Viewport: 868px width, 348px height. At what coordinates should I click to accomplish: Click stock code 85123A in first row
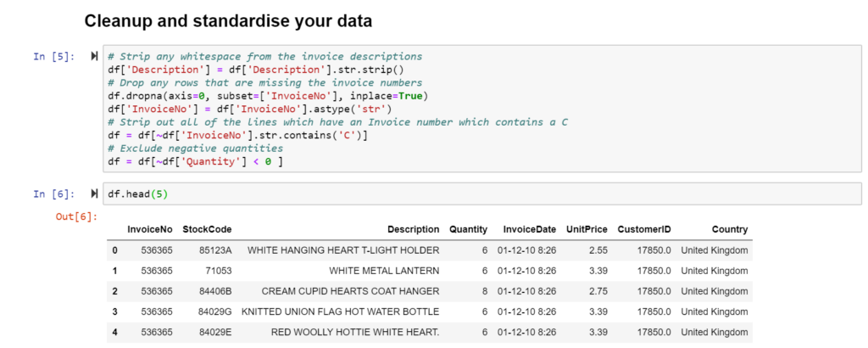click(215, 250)
